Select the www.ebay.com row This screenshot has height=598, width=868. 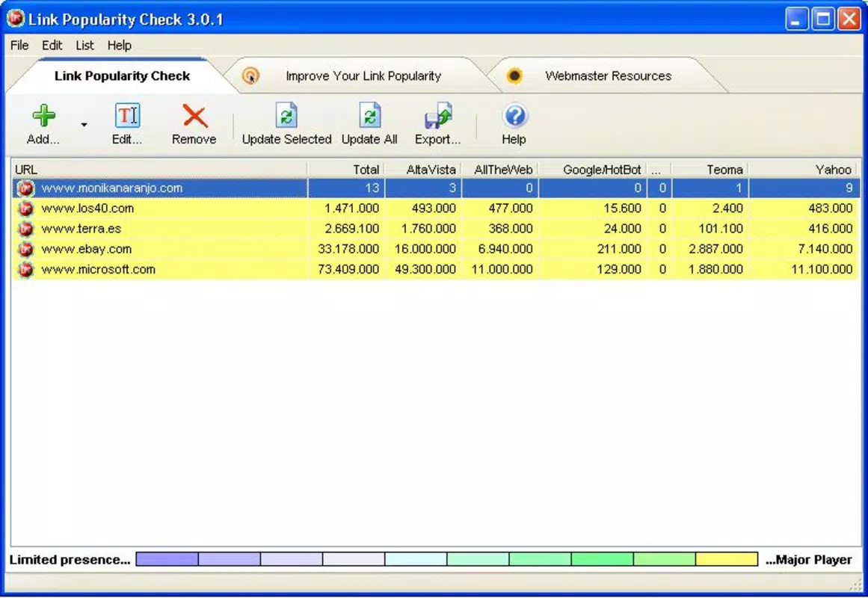(x=436, y=249)
